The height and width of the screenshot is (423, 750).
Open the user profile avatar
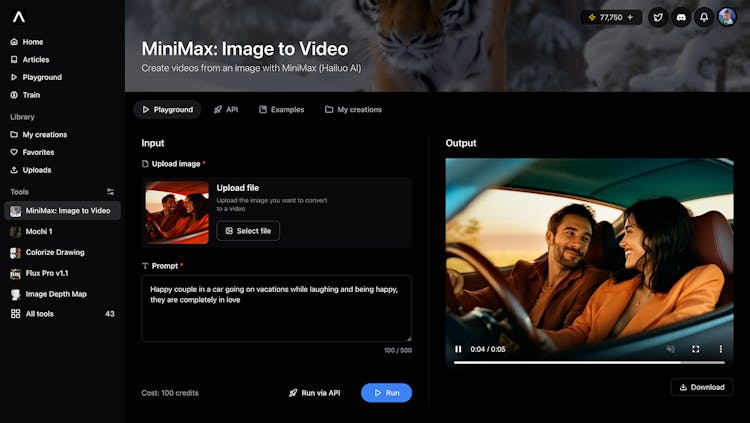(x=727, y=17)
